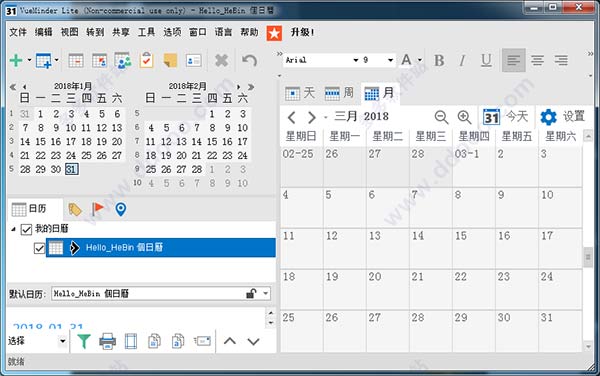Click the font color A icon
The image size is (600, 376).
click(x=406, y=60)
